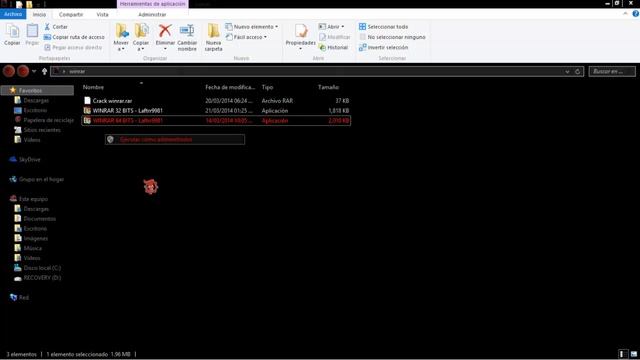The image size is (640, 360).
Task: Switch to details view in status bar
Action: click(x=622, y=354)
